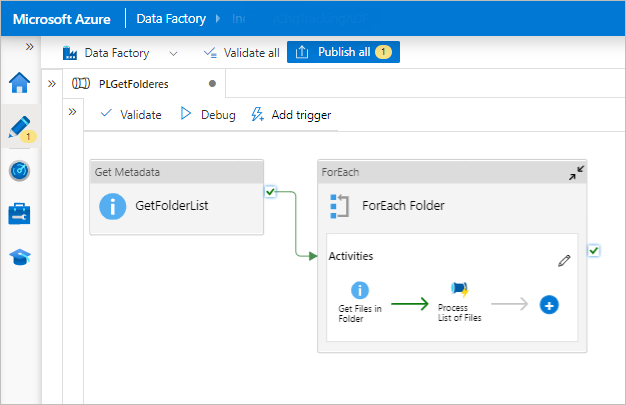
Task: Open the Home hub icon
Action: [x=19, y=82]
